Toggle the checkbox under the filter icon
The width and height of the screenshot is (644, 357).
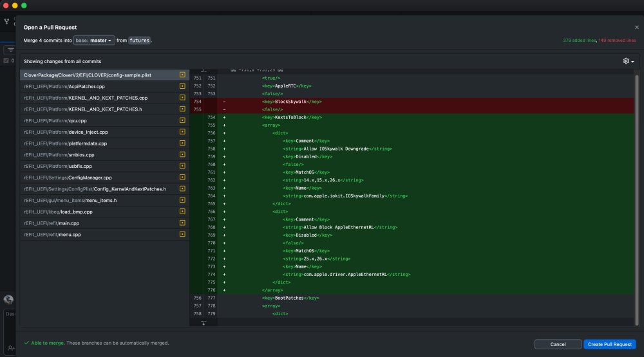click(x=6, y=60)
